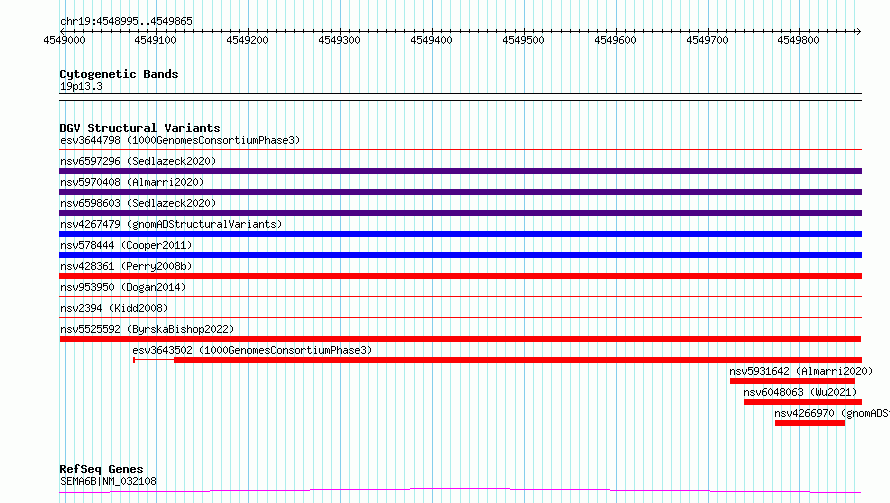
Task: Click the 4549800 ruler position
Action: click(x=799, y=40)
